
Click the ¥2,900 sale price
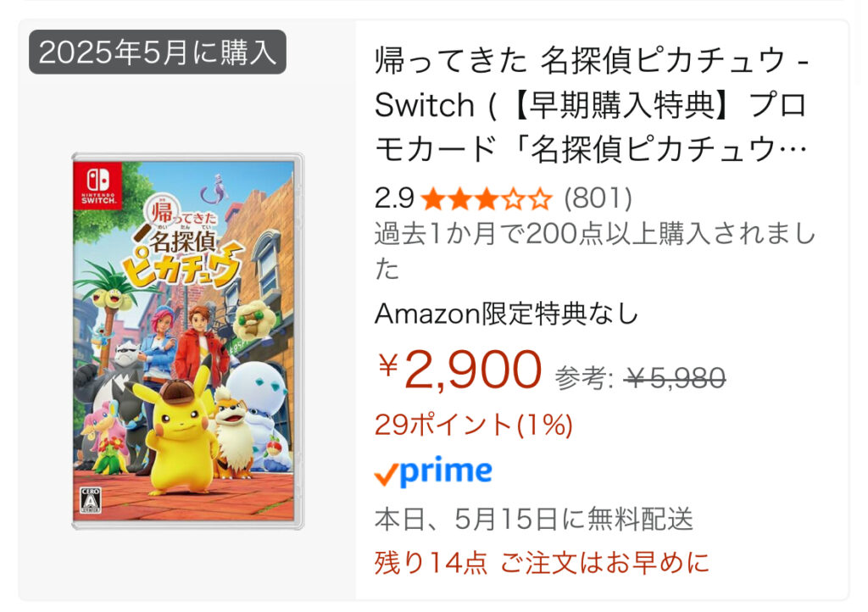click(x=459, y=370)
